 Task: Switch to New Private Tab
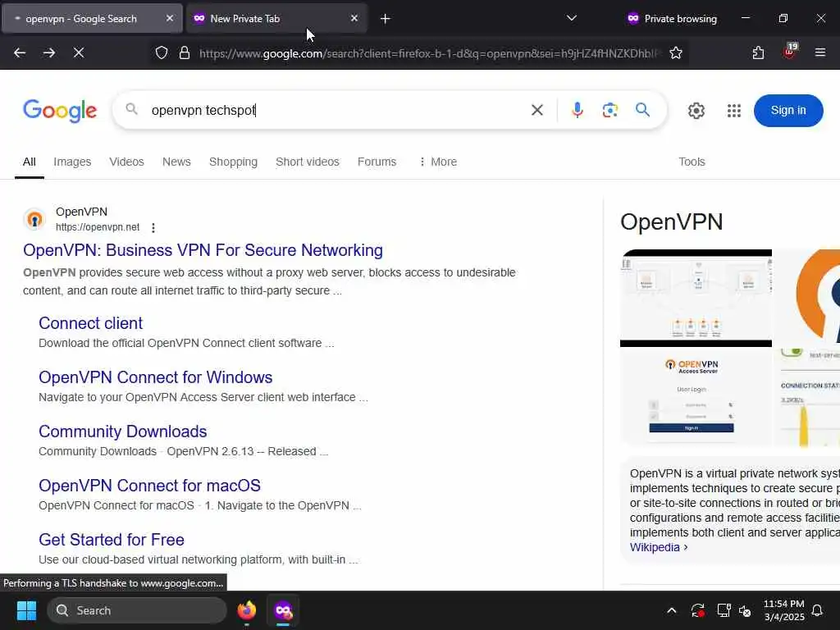[x=276, y=19]
